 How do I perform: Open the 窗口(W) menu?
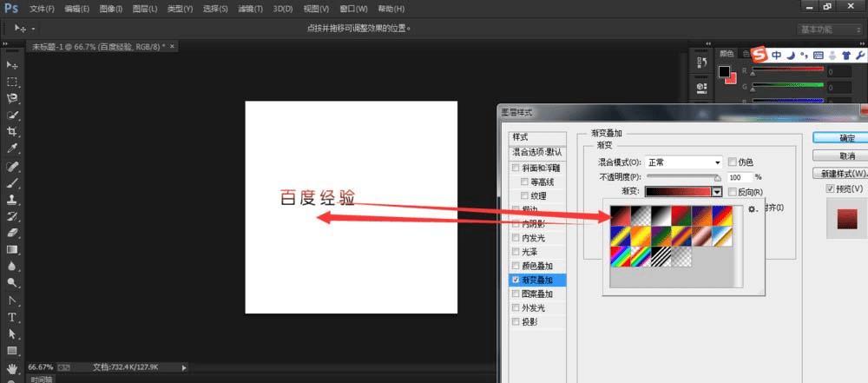352,10
